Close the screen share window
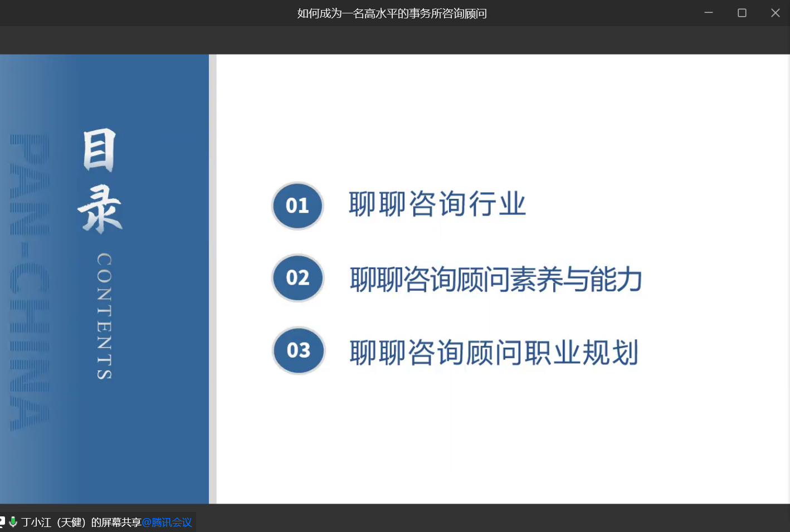 coord(775,13)
